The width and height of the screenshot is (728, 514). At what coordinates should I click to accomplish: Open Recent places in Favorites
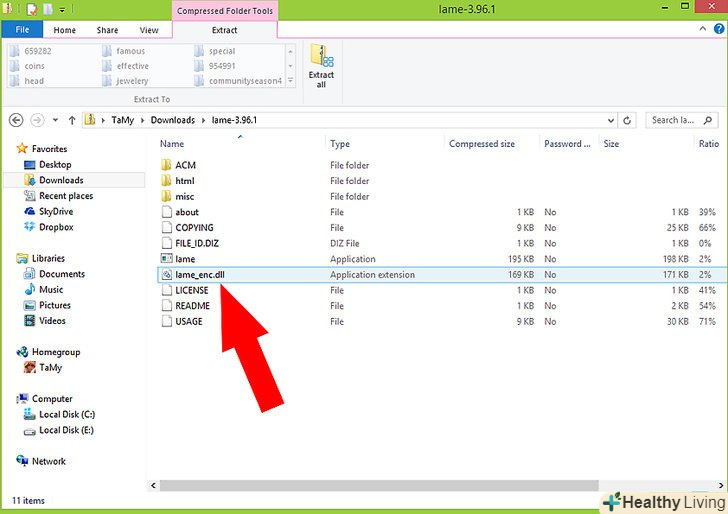point(58,196)
